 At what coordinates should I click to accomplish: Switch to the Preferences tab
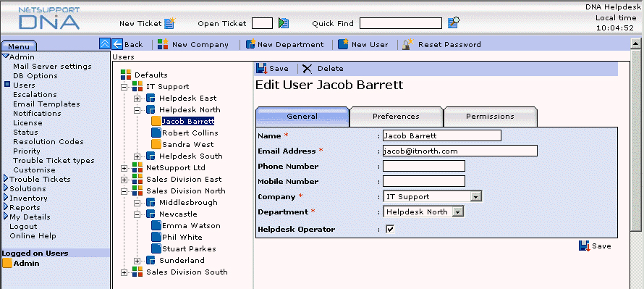396,117
